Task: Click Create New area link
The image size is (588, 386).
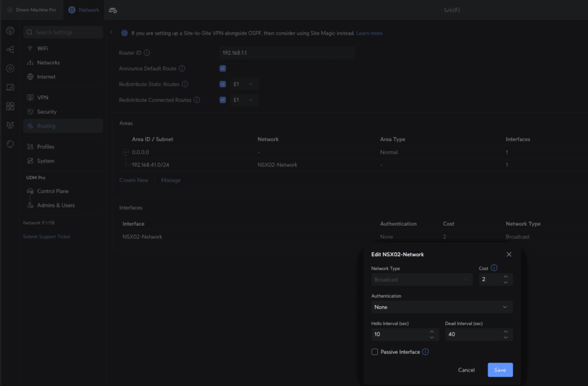Action: (133, 180)
